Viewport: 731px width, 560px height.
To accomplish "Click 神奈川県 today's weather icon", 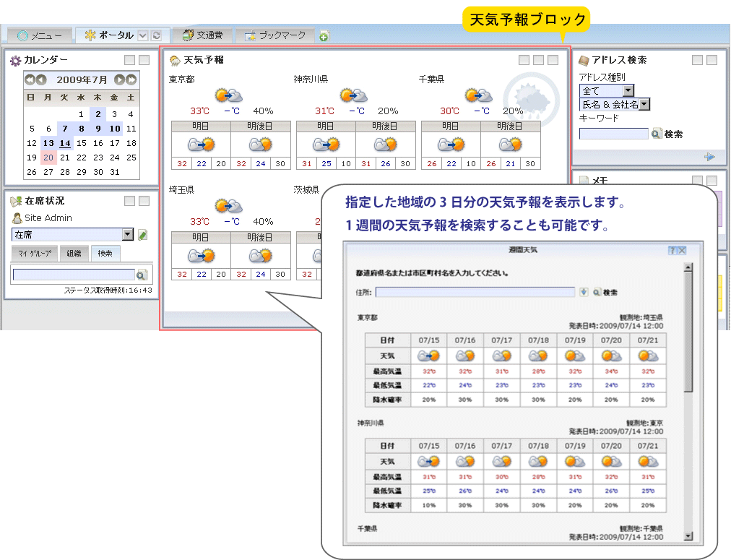I will pos(353,95).
